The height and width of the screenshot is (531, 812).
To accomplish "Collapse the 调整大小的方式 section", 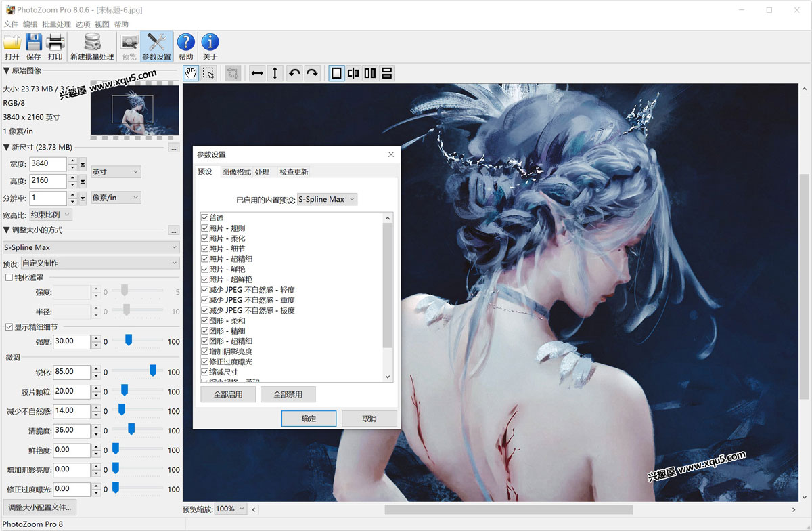I will tap(7, 230).
